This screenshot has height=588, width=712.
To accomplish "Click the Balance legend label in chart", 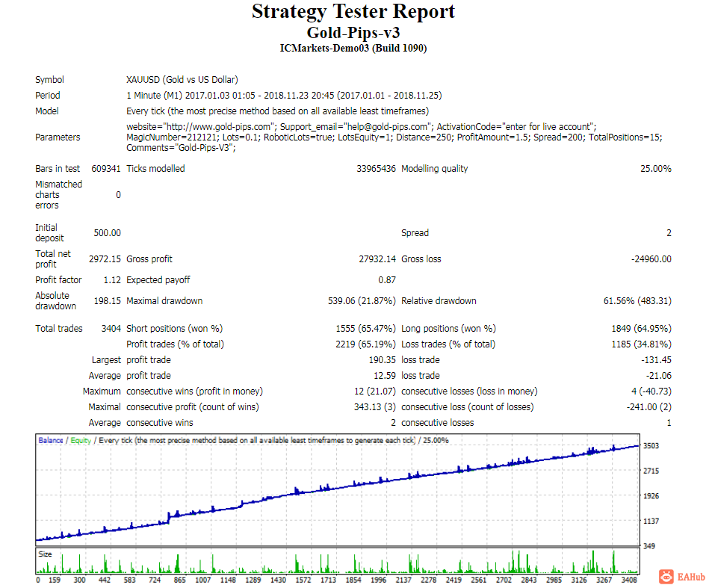I will (x=51, y=440).
